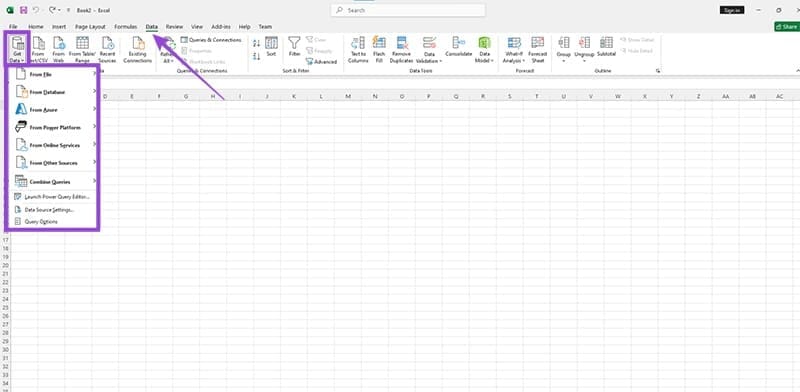The image size is (800, 392).
Task: Open the Get Data dropdown button
Action: click(x=17, y=50)
